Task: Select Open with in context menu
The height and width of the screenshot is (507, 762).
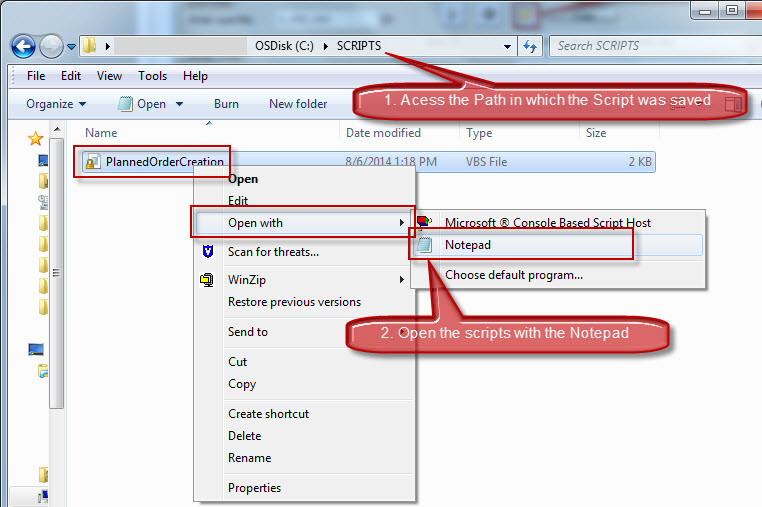Action: pos(303,223)
